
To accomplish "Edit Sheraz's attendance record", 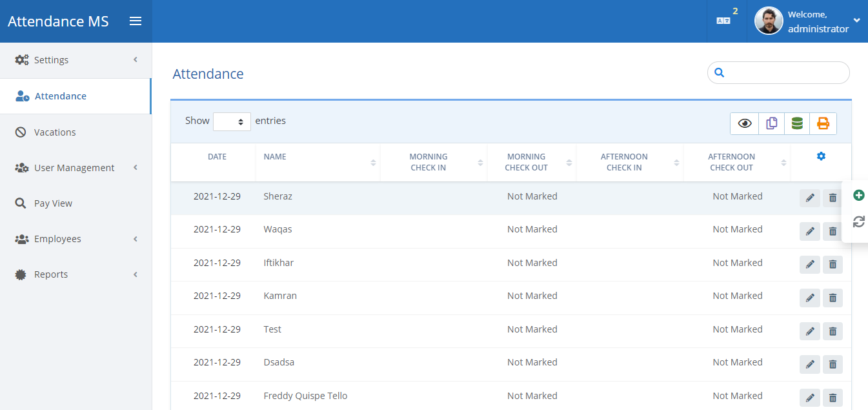I will [x=809, y=198].
